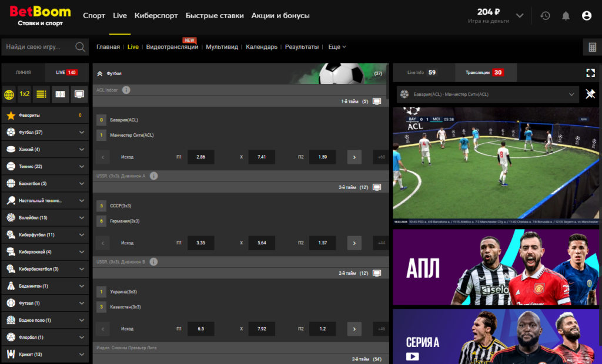Open the bet history clock icon
This screenshot has height=364, width=602.
(x=545, y=16)
